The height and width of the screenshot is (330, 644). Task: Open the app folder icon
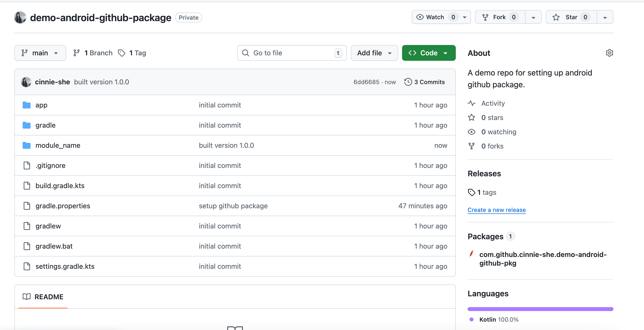click(26, 105)
